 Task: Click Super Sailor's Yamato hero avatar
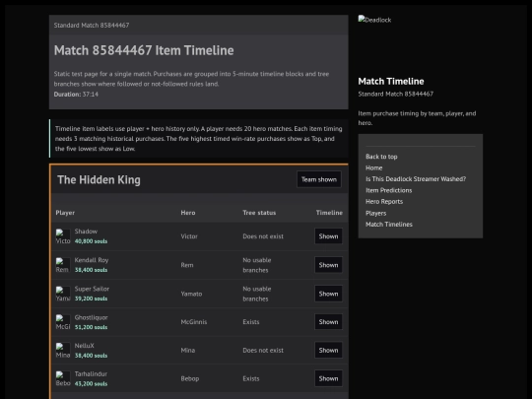[x=63, y=294]
